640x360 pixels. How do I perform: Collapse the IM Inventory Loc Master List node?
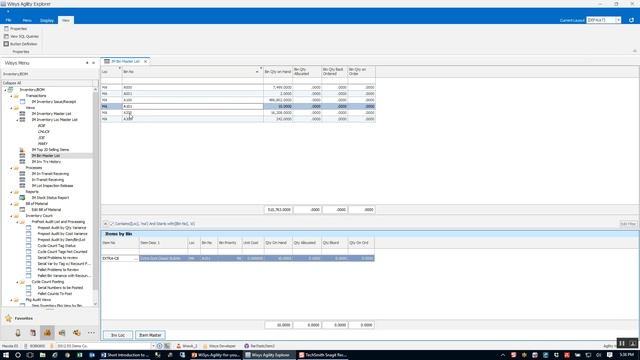[x=17, y=120]
